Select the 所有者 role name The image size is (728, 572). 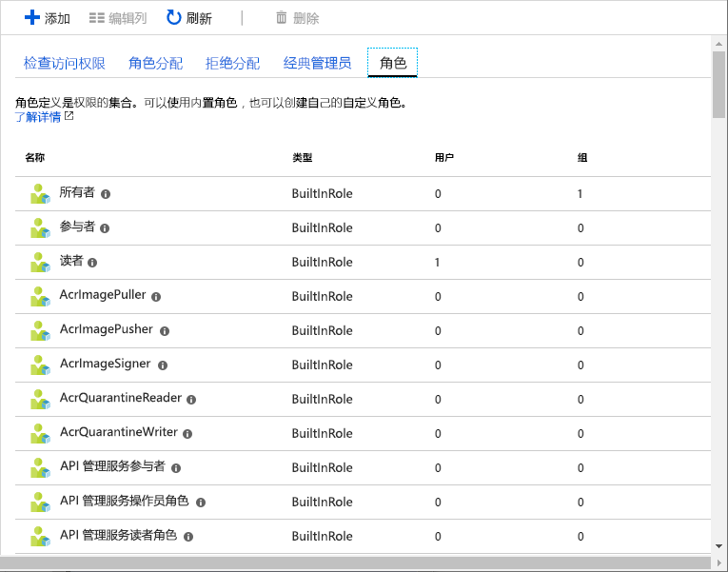[77, 192]
